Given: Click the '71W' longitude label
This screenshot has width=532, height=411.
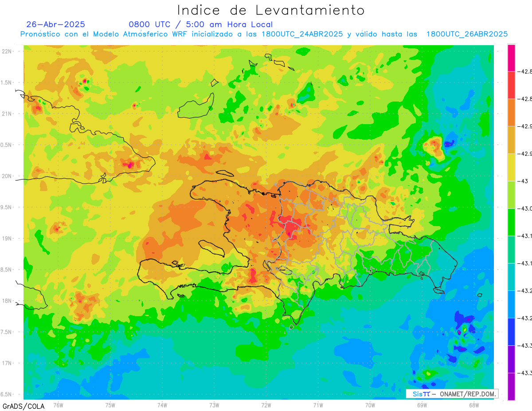Looking at the screenshot, I should tap(318, 405).
